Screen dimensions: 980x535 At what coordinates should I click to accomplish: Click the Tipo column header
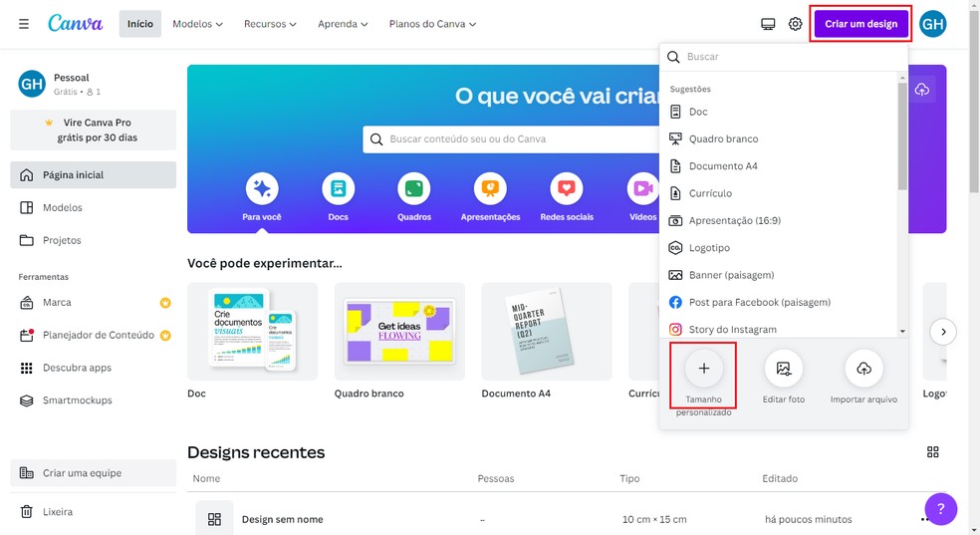point(629,478)
